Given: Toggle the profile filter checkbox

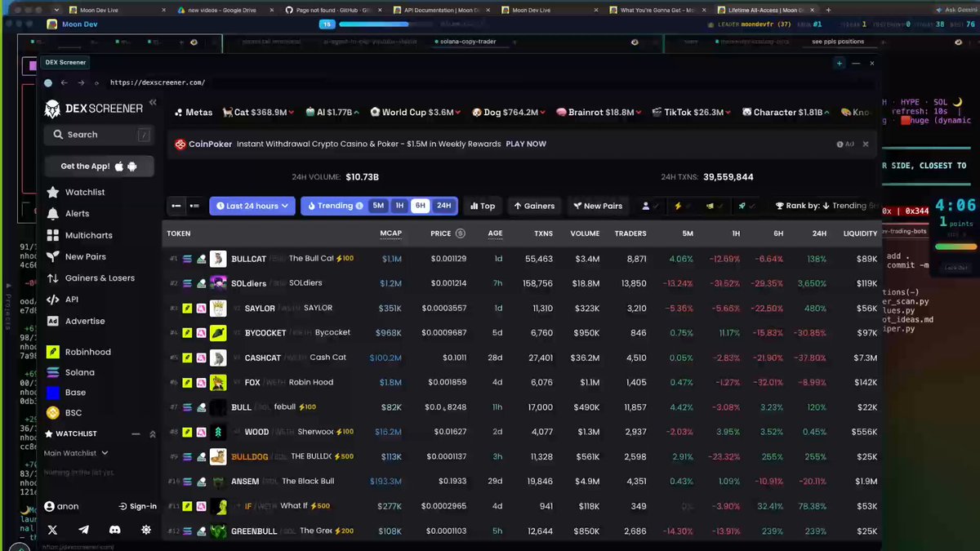Looking at the screenshot, I should [651, 206].
